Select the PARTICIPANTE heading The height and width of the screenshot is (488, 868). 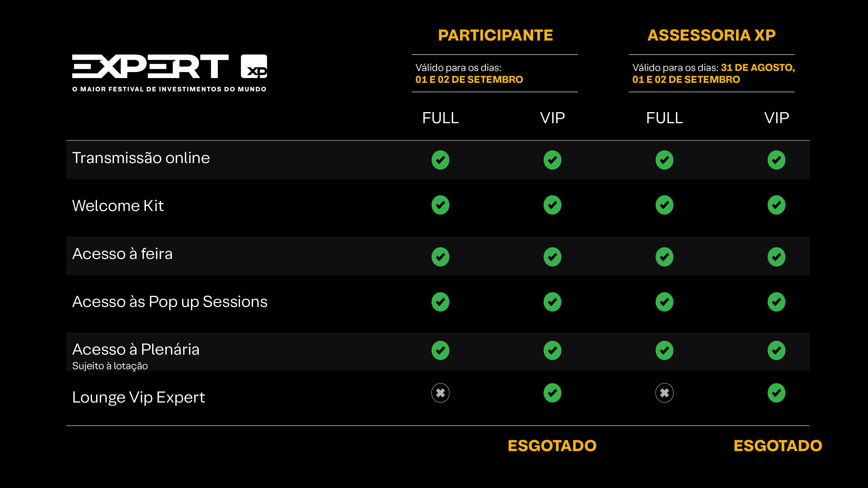point(495,35)
